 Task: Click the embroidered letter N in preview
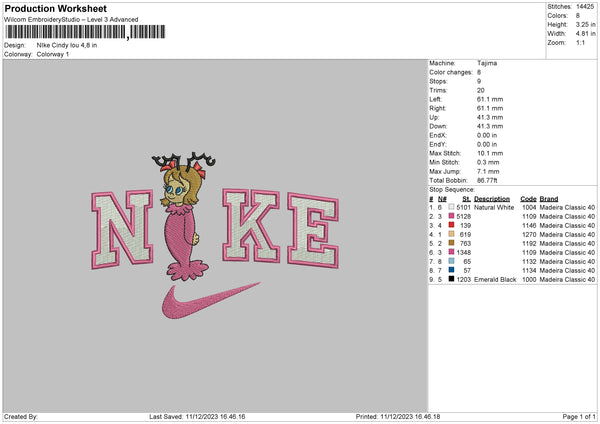(122, 229)
